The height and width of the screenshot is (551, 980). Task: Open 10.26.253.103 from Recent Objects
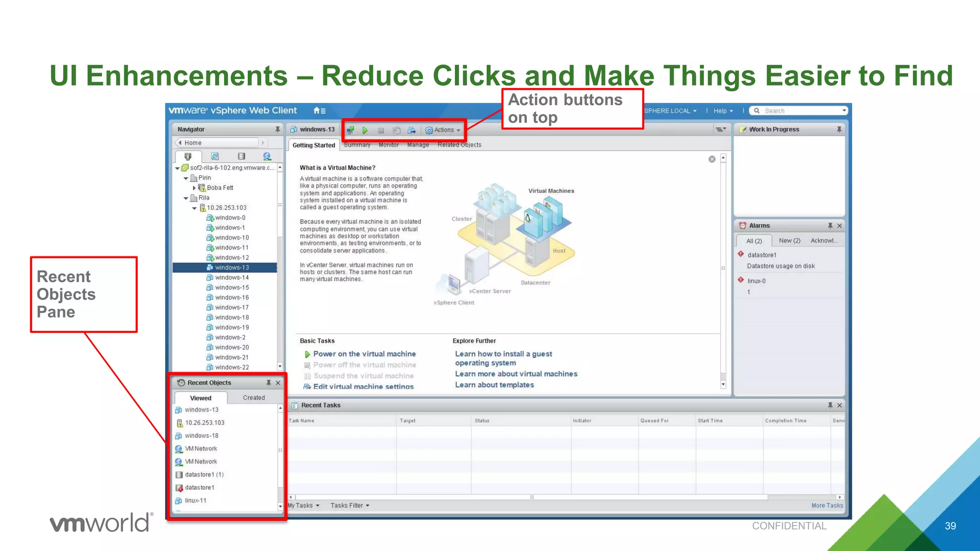click(204, 423)
